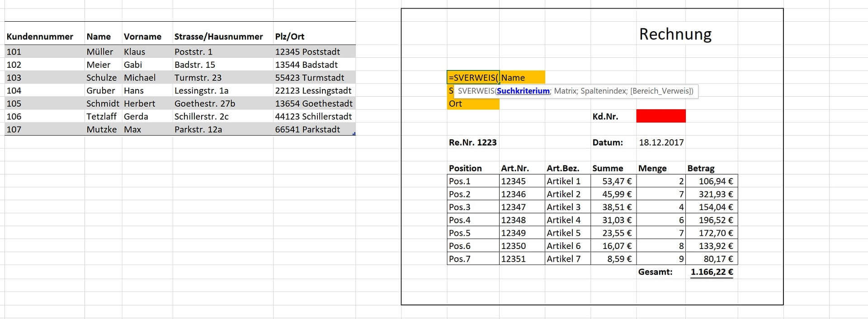Click the 80,17 € amount cell
The width and height of the screenshot is (868, 319).
point(712,259)
